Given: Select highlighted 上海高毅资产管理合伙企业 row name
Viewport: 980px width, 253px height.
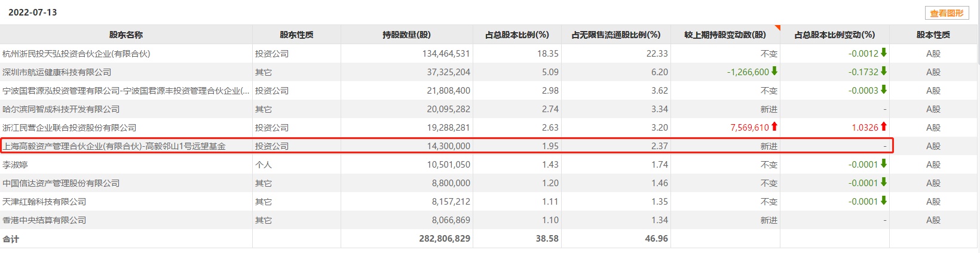Looking at the screenshot, I should click(x=114, y=146).
